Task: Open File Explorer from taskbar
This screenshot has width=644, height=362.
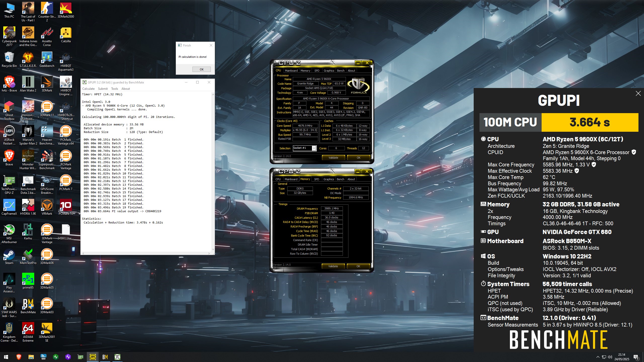Action: pyautogui.click(x=31, y=357)
